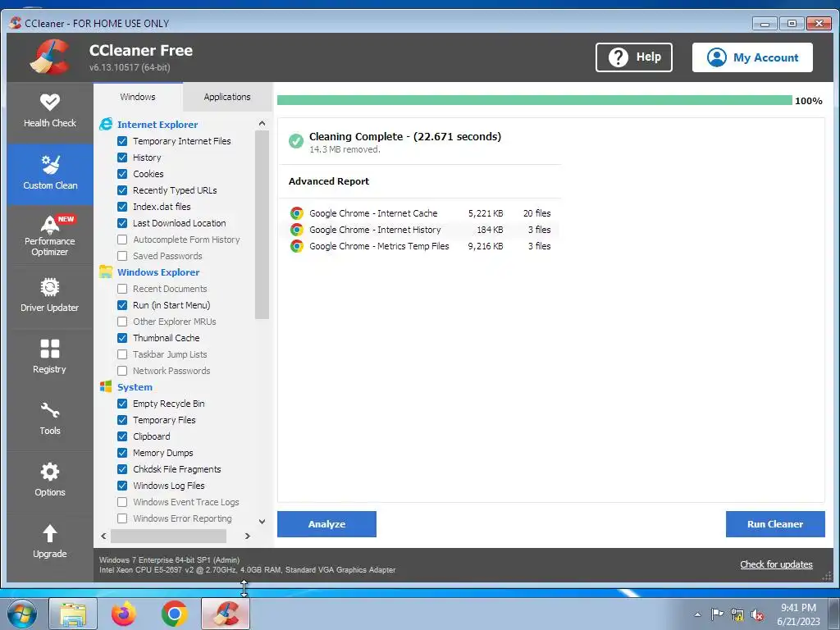Enable Taskbar Jump Lists
Image resolution: width=840 pixels, height=630 pixels.
[122, 354]
